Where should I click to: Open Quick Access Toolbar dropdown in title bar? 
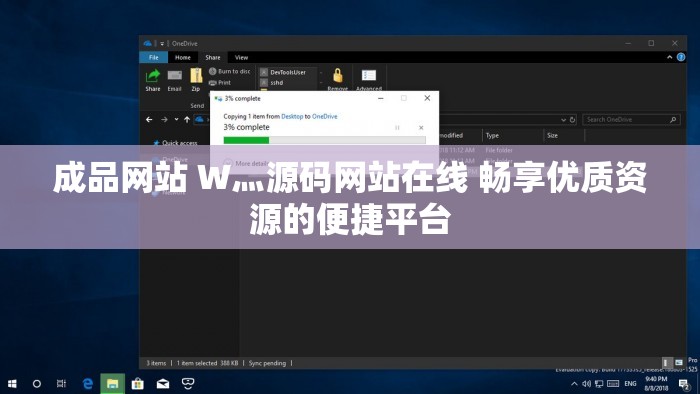pos(162,44)
